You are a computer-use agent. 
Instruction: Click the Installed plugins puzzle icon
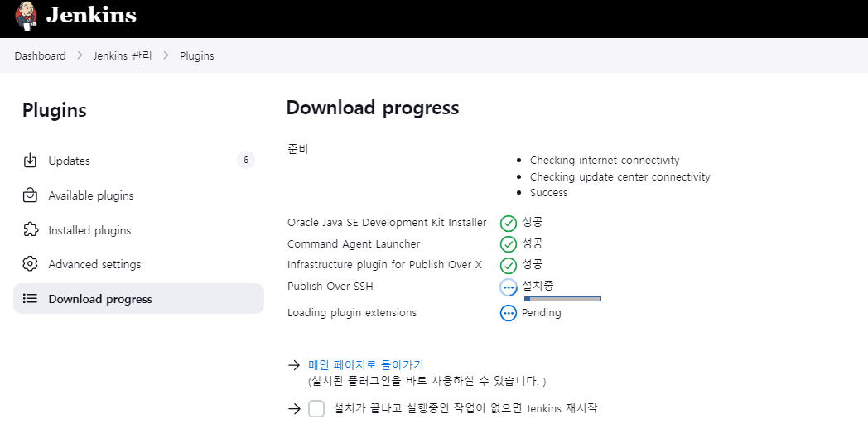(31, 230)
